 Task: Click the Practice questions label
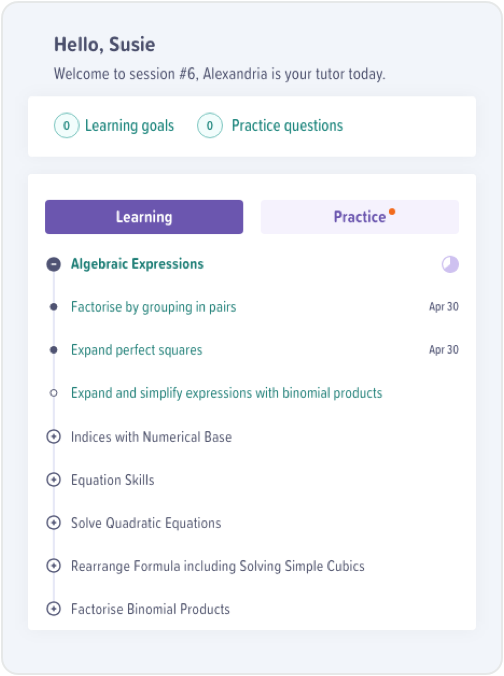(x=287, y=126)
